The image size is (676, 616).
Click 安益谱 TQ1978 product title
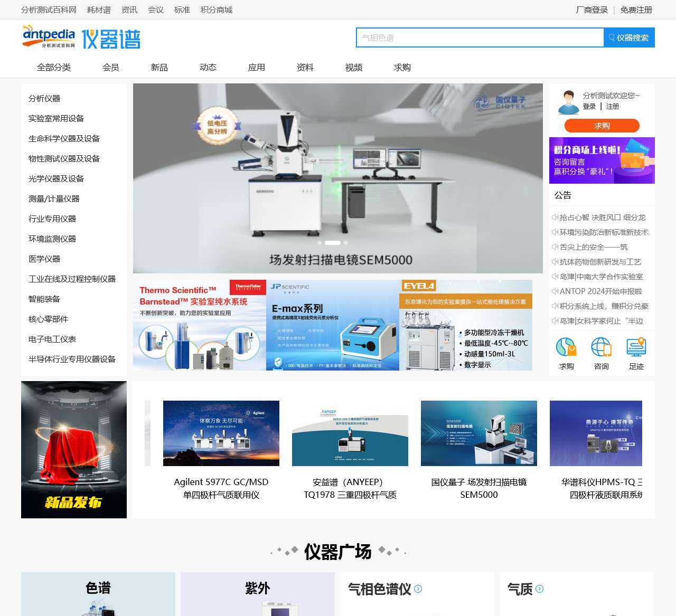pos(350,489)
